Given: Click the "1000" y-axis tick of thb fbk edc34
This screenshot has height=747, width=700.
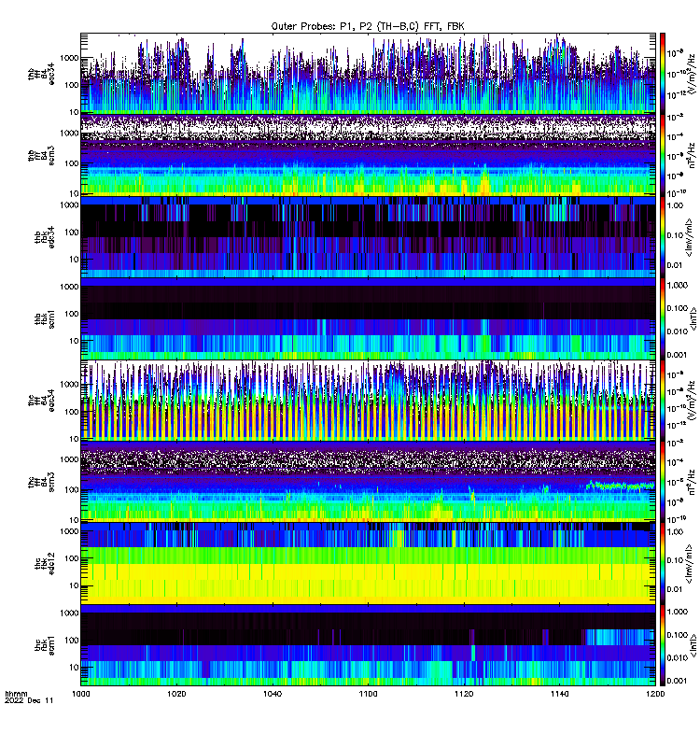Looking at the screenshot, I should tap(69, 204).
